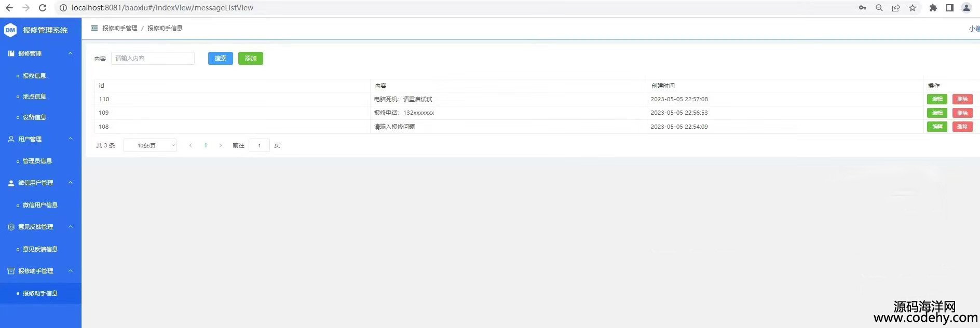Viewport: 980px width, 328px height.
Task: Click the green 添加 button
Action: [250, 59]
